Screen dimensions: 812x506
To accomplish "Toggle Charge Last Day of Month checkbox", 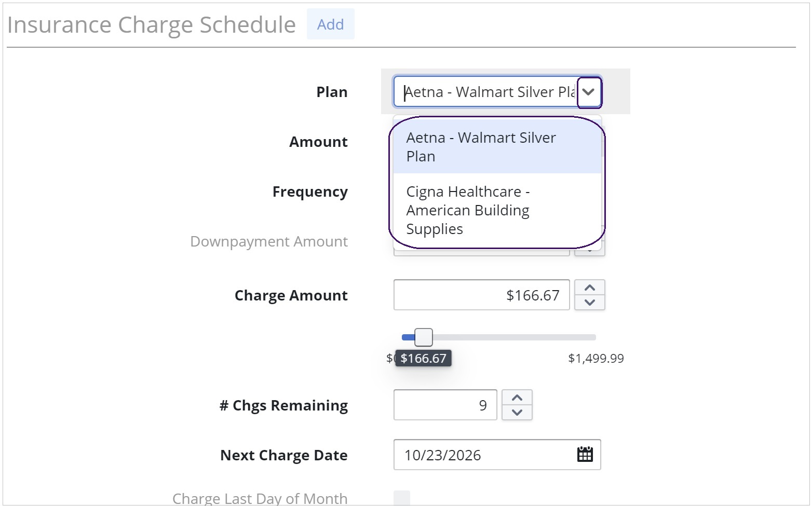I will coord(402,498).
